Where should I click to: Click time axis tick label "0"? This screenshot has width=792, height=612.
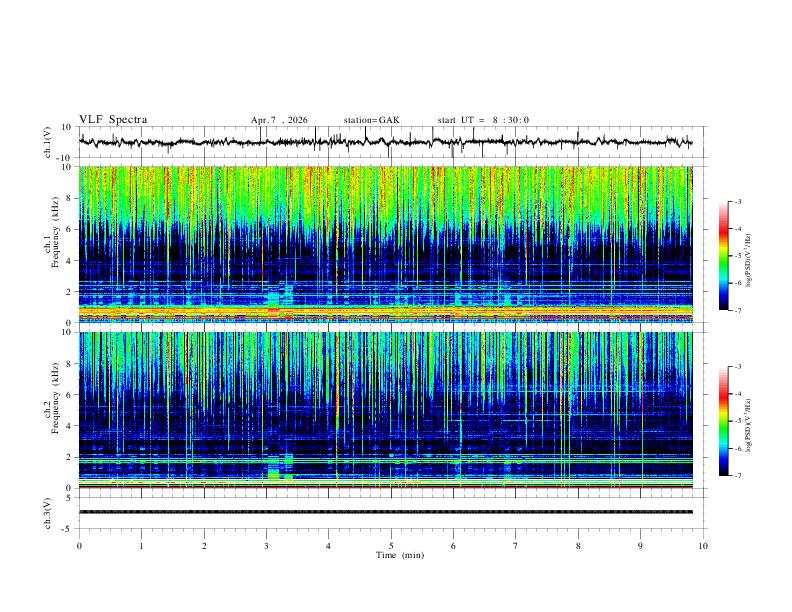point(79,546)
